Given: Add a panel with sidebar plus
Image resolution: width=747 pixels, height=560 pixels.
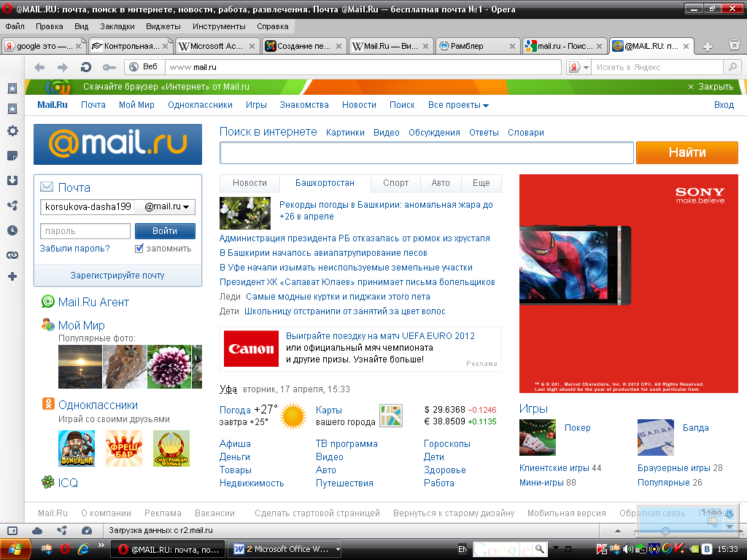Looking at the screenshot, I should [12, 276].
